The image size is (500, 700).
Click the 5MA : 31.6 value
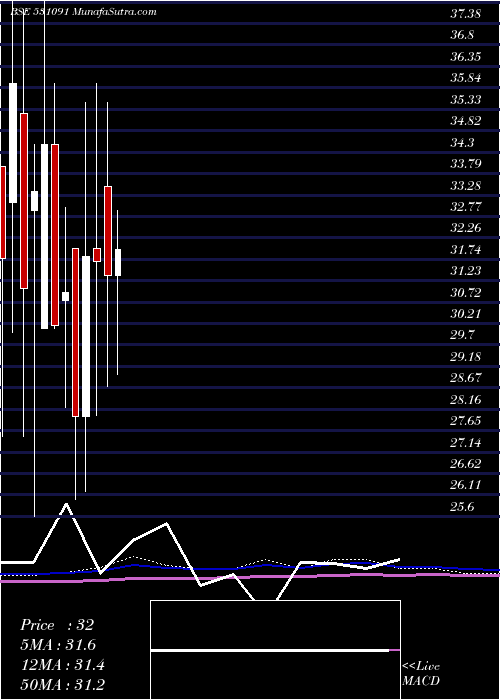coord(58,645)
